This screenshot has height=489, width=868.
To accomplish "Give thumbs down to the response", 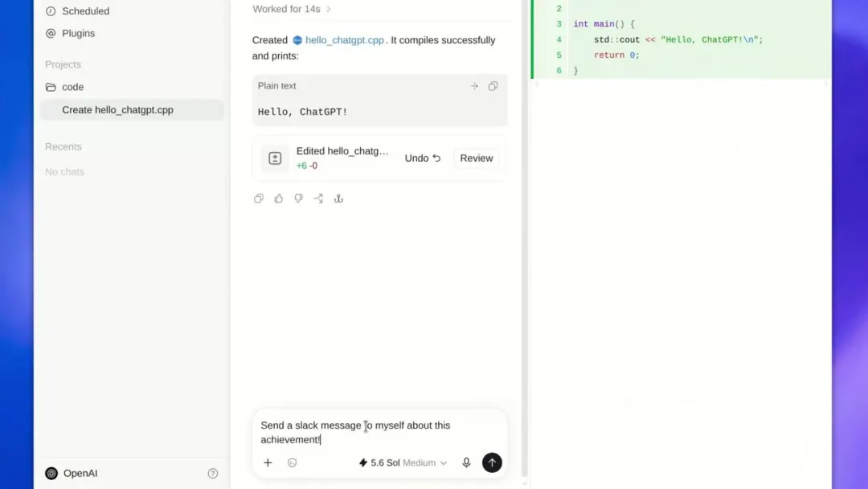I will click(x=298, y=199).
